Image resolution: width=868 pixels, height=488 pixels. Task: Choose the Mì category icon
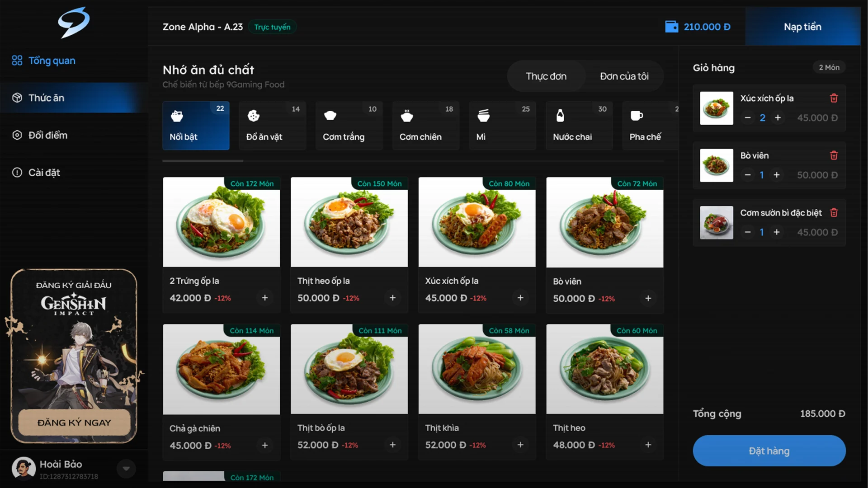click(x=483, y=116)
